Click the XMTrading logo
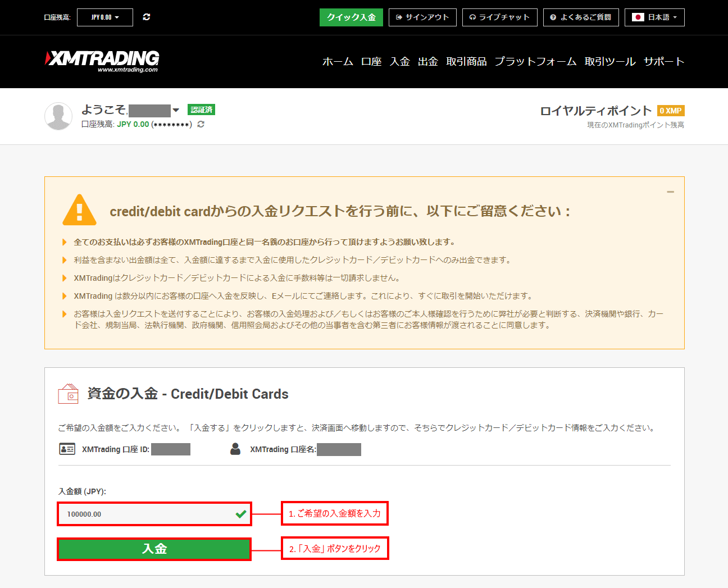Screen dimensions: 728x588 [102, 61]
